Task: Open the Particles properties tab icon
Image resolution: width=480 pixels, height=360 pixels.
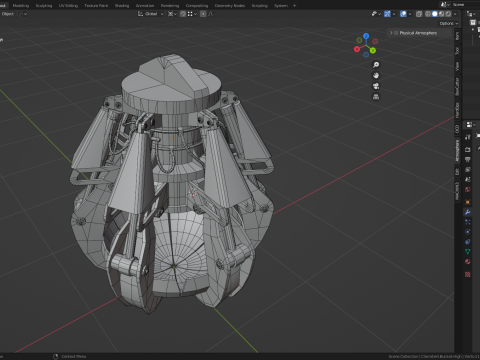Action: point(468,222)
